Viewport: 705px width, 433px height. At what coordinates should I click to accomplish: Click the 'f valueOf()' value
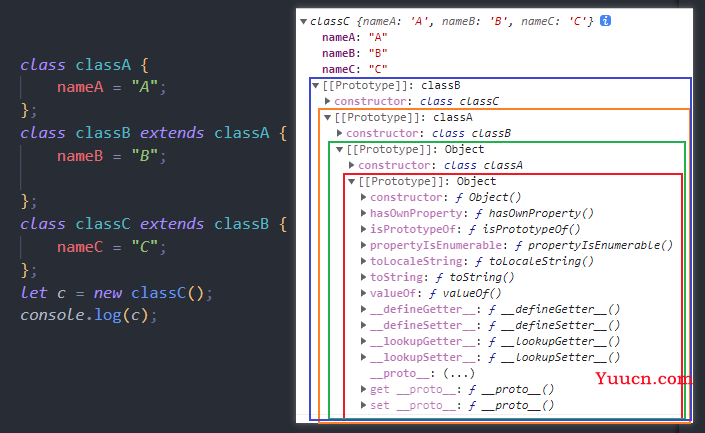point(465,293)
